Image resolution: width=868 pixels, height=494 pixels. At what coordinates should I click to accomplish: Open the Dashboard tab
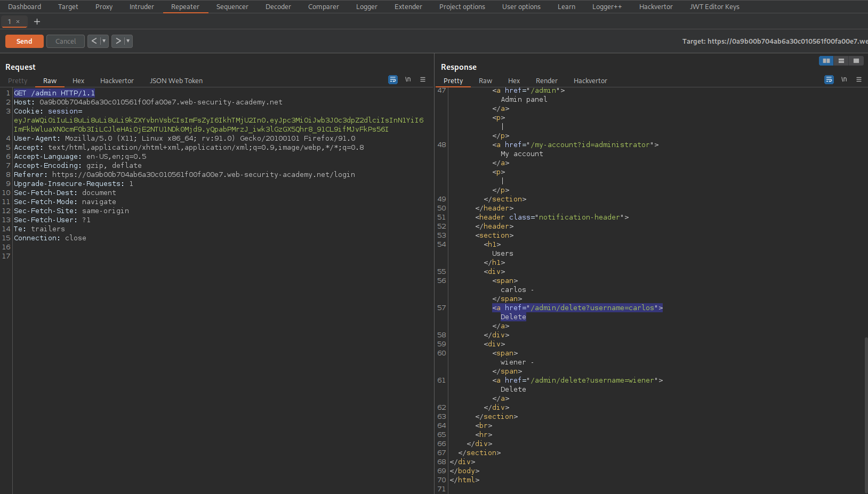tap(25, 7)
